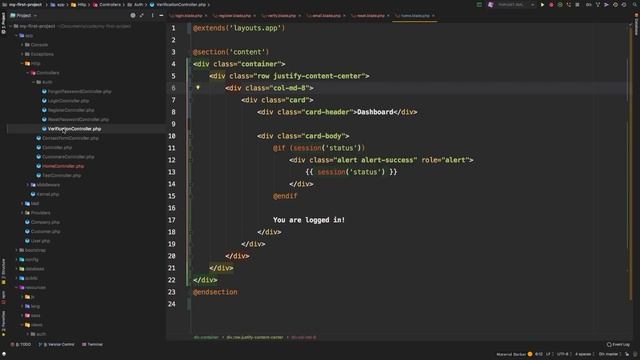
Task: Toggle the Project vertical side tab
Action: [x=3, y=22]
